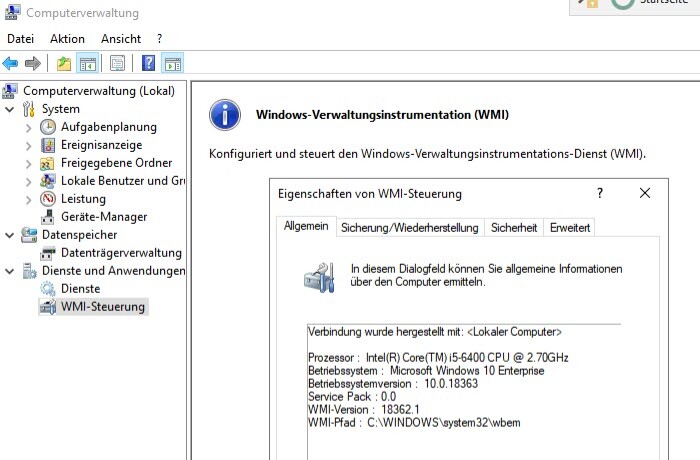Click the Forward arrow toolbar icon
The image size is (700, 460).
click(33, 63)
